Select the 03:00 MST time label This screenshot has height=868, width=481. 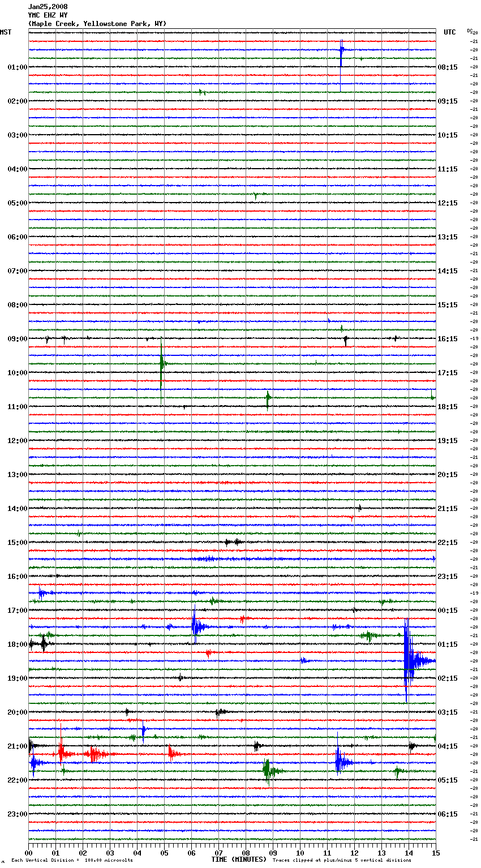coord(18,135)
